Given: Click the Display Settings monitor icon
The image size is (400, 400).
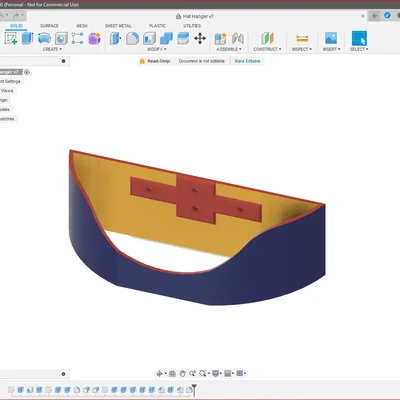Looking at the screenshot, I should (x=216, y=373).
